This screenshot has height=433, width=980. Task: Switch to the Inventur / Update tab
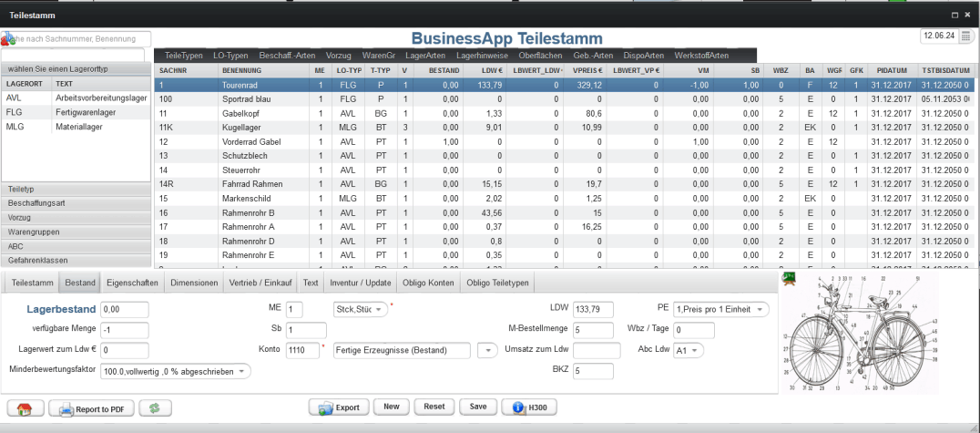(361, 283)
